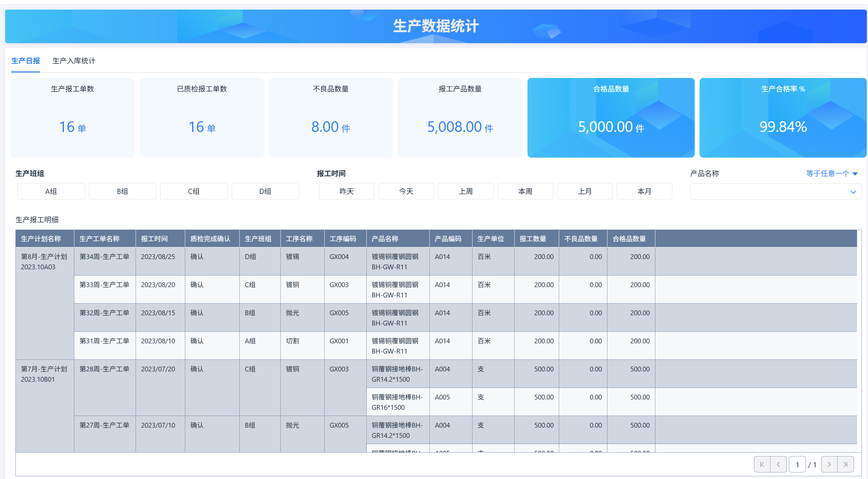Click chevron arrow in product name field
The image size is (868, 479).
tap(853, 192)
